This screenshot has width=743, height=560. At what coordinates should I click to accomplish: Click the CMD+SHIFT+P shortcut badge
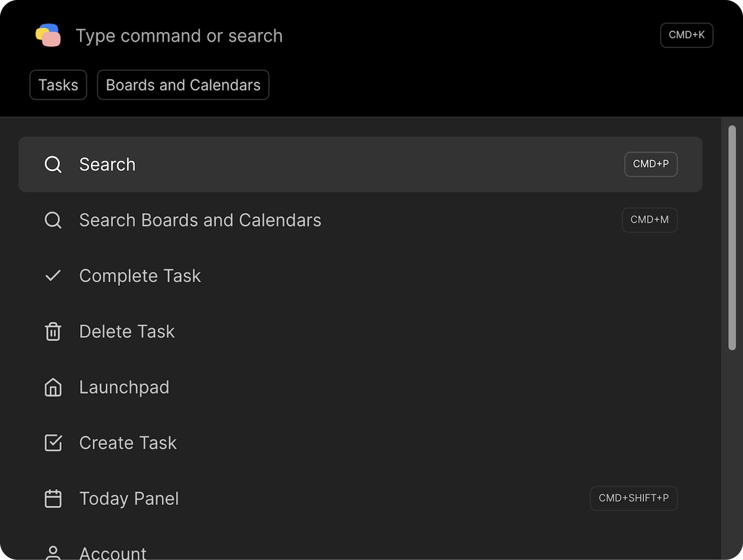coord(633,498)
